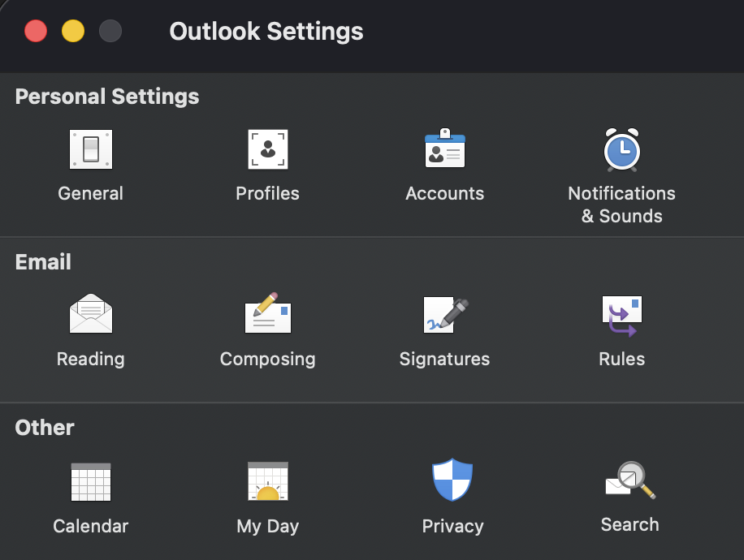Image resolution: width=744 pixels, height=560 pixels.
Task: Click the Outlook Settings title bar
Action: [x=266, y=32]
